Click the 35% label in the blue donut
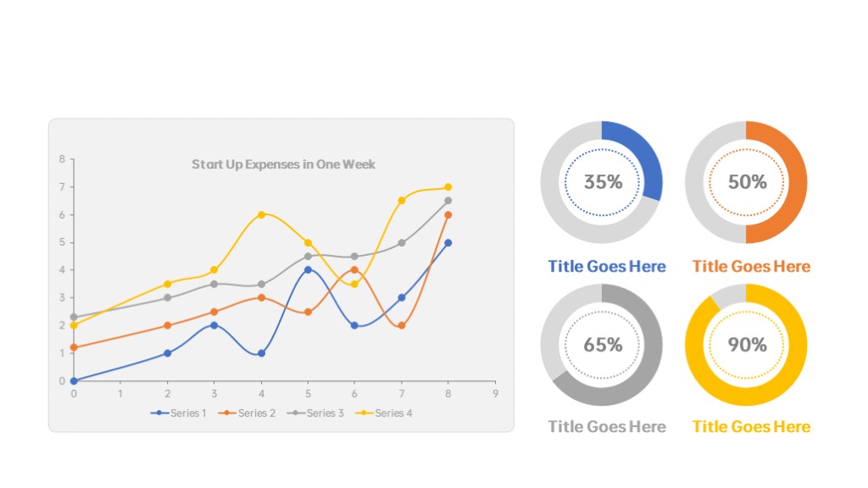The width and height of the screenshot is (868, 488). (603, 182)
